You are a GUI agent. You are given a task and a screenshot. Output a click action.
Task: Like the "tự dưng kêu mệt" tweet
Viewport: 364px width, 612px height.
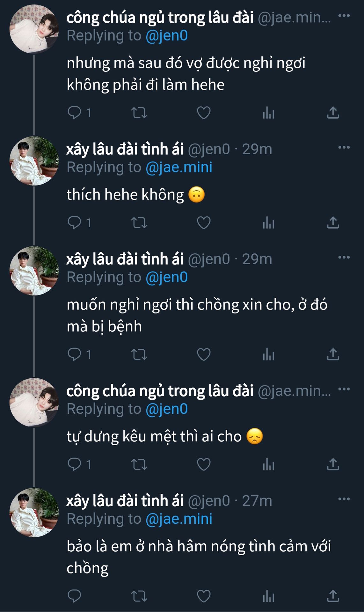tap(204, 464)
